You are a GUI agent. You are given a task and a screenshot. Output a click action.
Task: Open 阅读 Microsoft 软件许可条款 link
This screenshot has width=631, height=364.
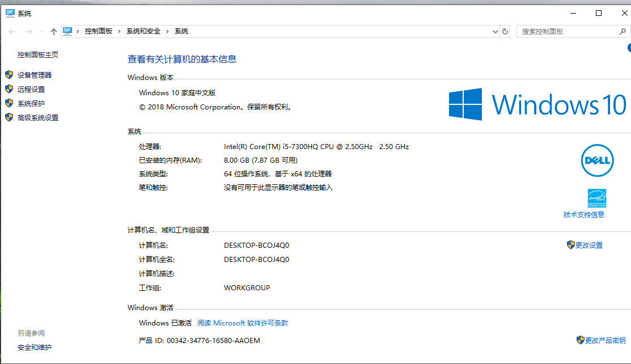click(243, 323)
